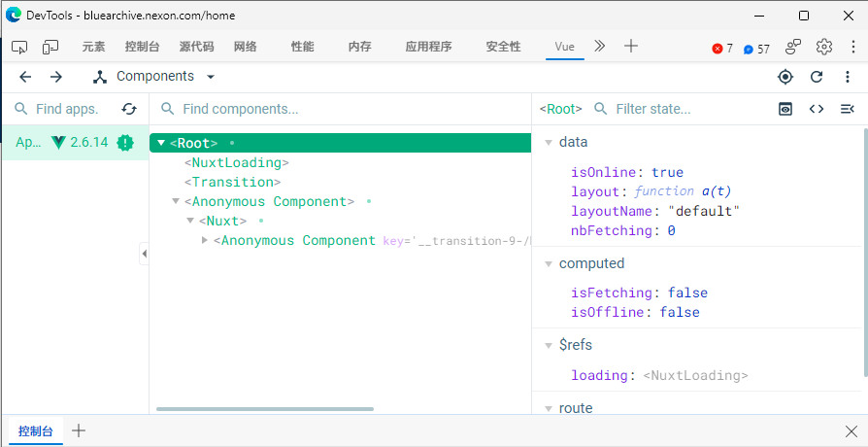
Task: Click the select component target icon
Action: [x=785, y=77]
